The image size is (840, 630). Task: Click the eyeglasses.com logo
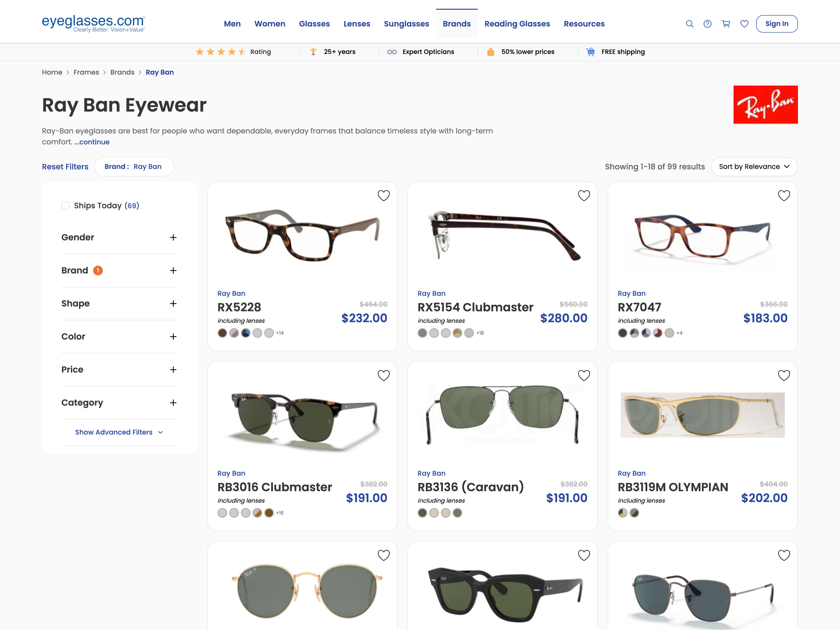click(x=93, y=24)
